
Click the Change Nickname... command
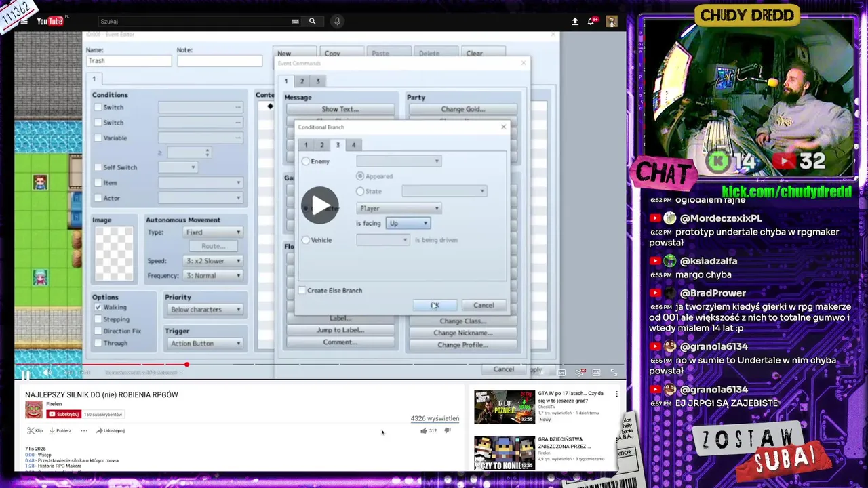[463, 333]
